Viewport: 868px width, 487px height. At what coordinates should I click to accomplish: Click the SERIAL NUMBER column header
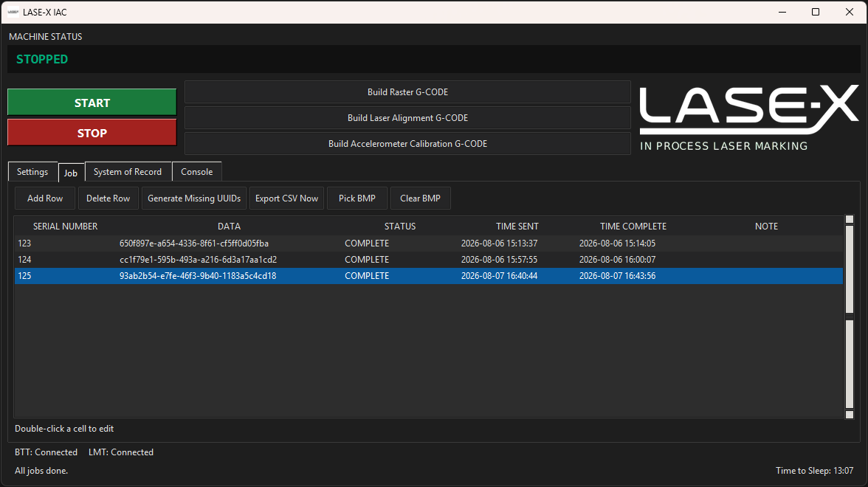65,227
